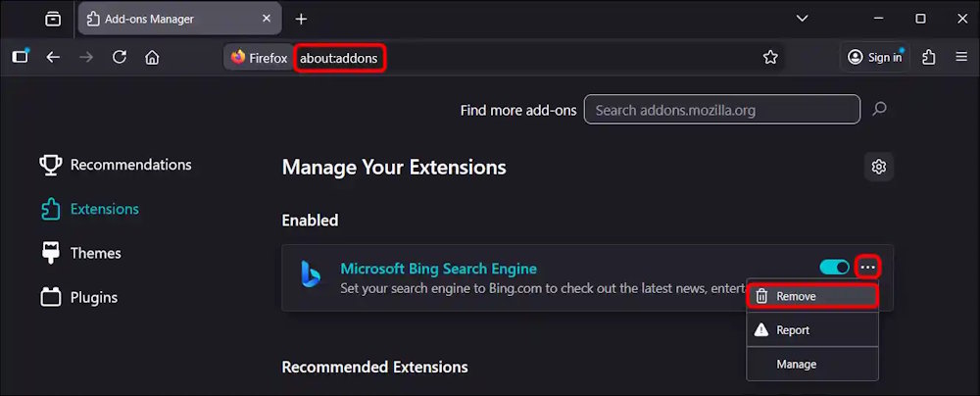
Task: Select Remove from the extension menu
Action: (x=811, y=296)
